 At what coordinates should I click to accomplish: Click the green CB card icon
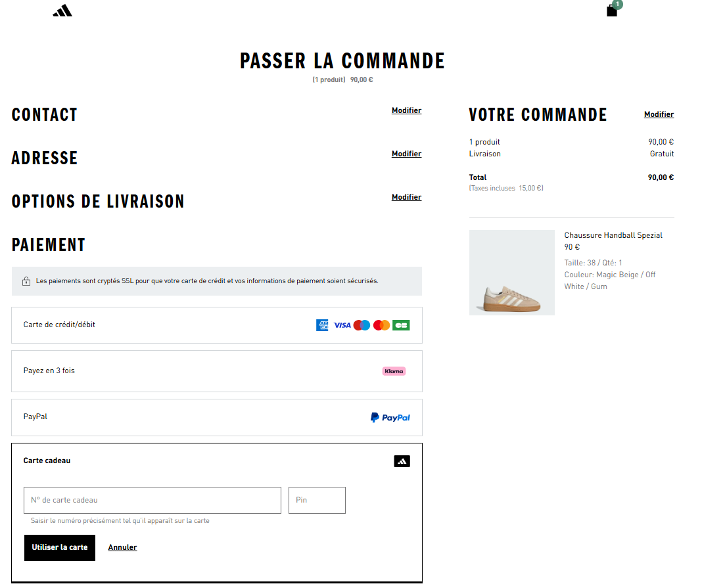pyautogui.click(x=401, y=325)
